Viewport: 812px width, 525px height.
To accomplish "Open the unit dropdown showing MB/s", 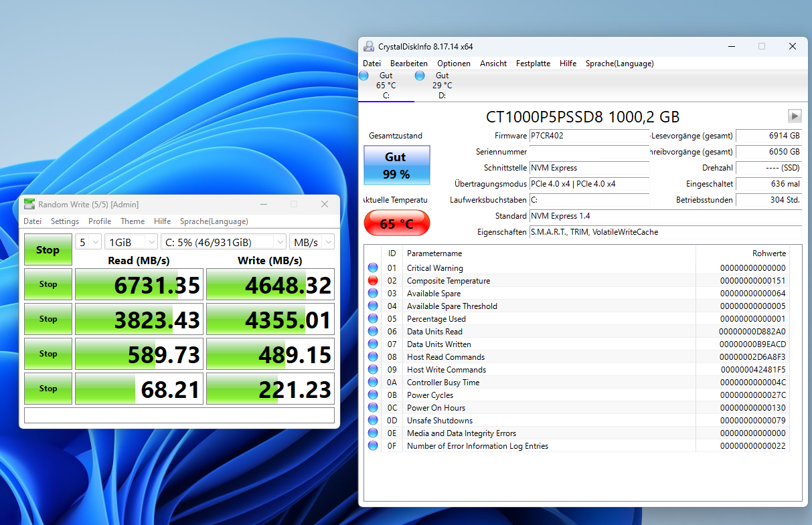I will [x=312, y=242].
